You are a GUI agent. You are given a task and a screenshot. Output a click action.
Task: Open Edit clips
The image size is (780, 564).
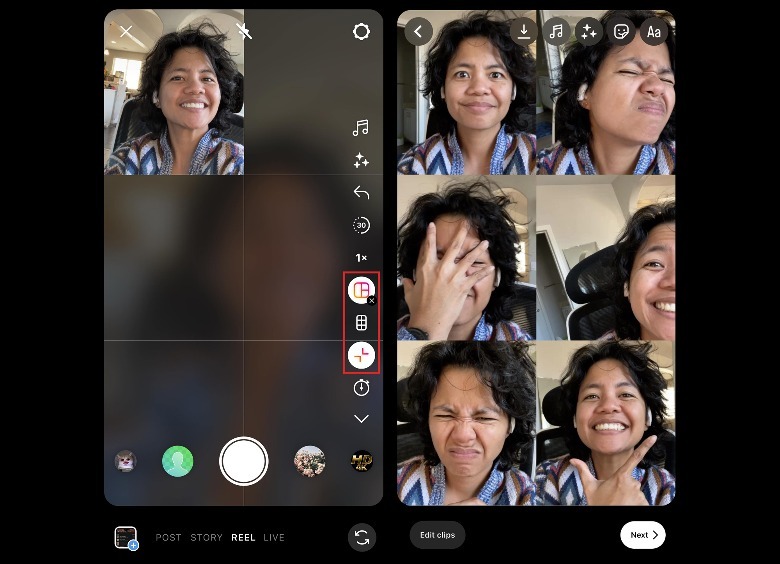437,535
